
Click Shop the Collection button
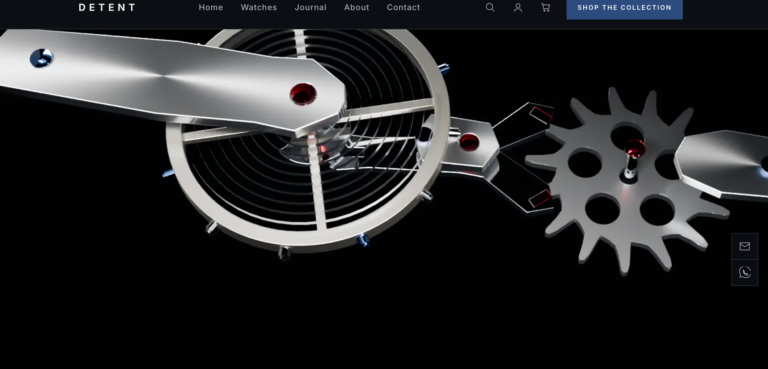pos(624,8)
